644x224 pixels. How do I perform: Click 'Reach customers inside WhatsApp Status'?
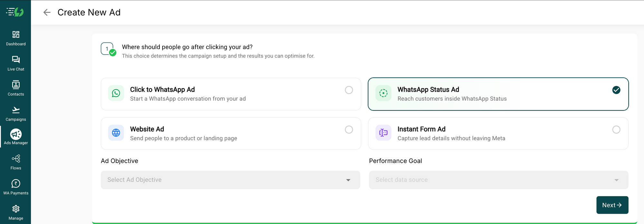tap(452, 99)
